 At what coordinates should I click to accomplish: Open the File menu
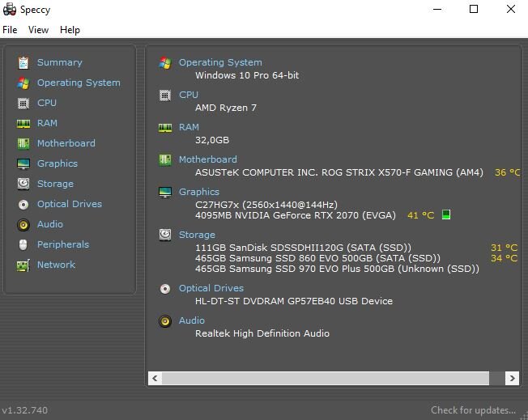pyautogui.click(x=10, y=30)
